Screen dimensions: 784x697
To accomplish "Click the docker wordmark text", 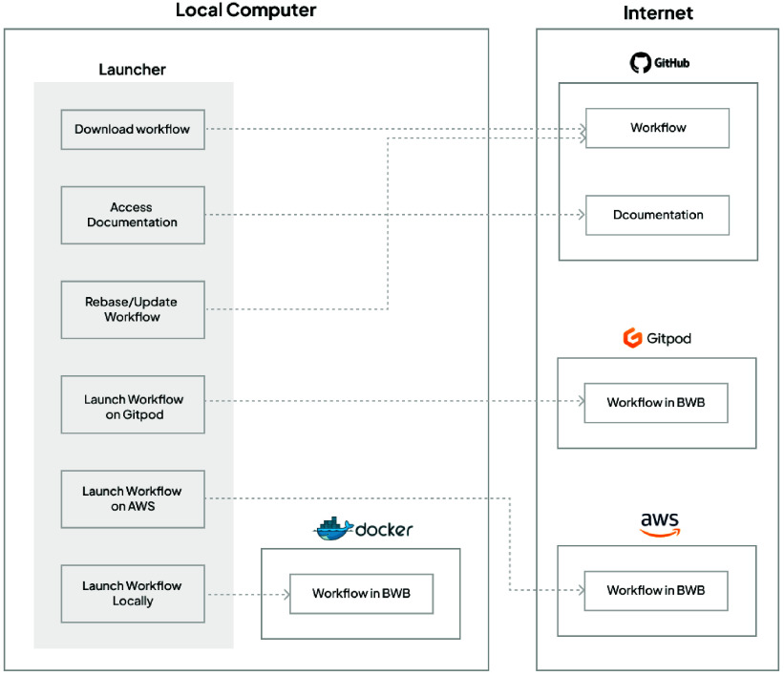I will 384,529.
